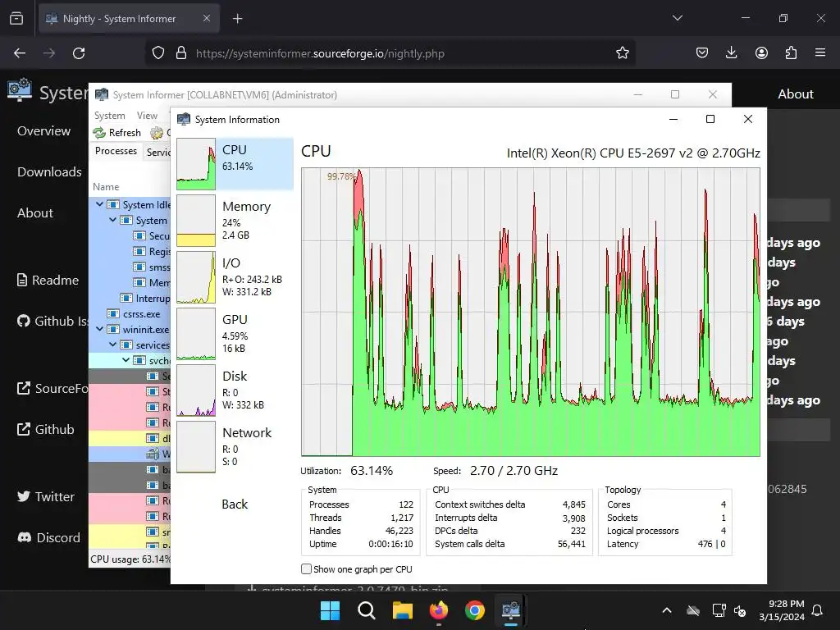Click the Disk mini graph thumbnail

click(x=196, y=390)
